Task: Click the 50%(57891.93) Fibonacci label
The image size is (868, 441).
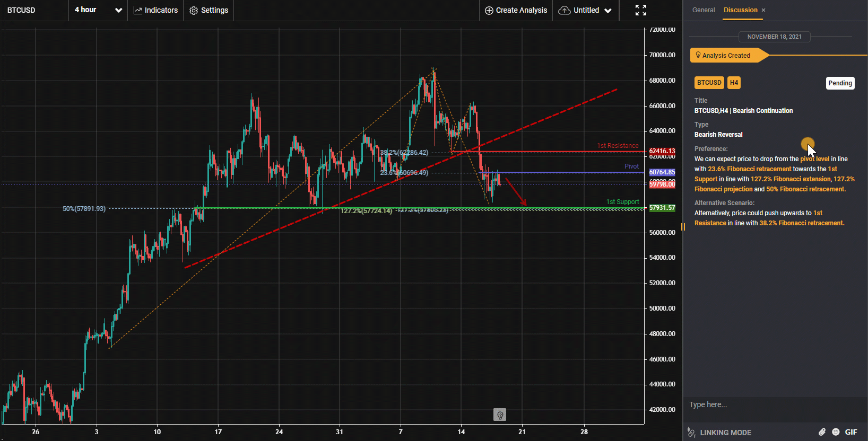Action: click(84, 209)
